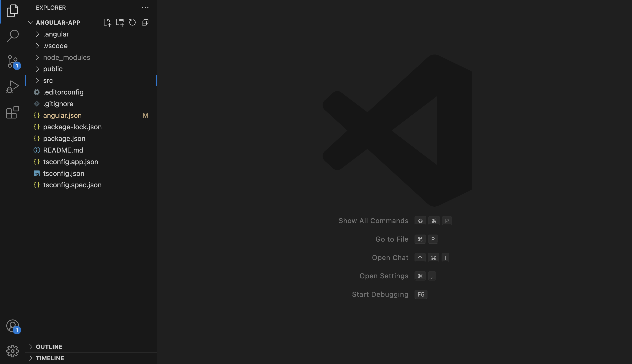Click the braces icon beside package.json
The height and width of the screenshot is (364, 632).
tap(37, 138)
